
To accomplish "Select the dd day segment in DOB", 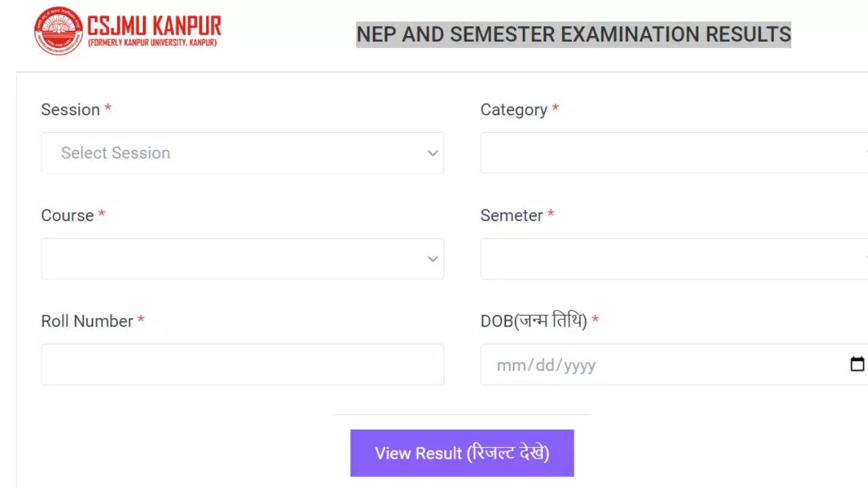I will 544,365.
